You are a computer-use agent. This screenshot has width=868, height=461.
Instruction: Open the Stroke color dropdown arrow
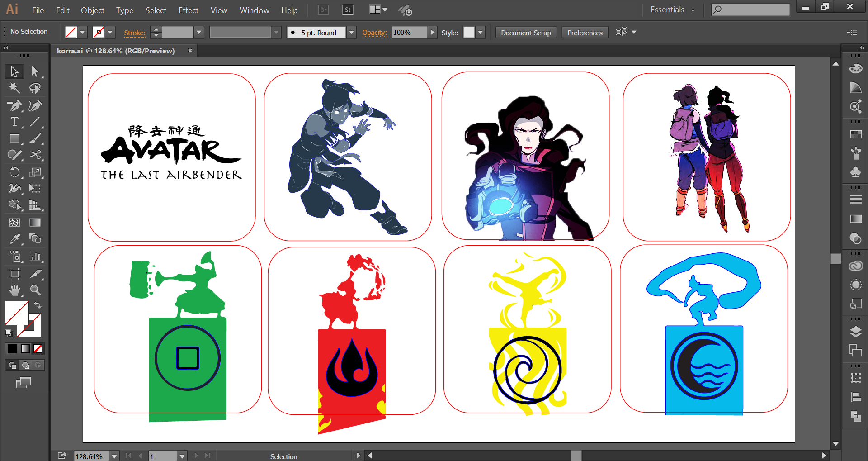110,33
